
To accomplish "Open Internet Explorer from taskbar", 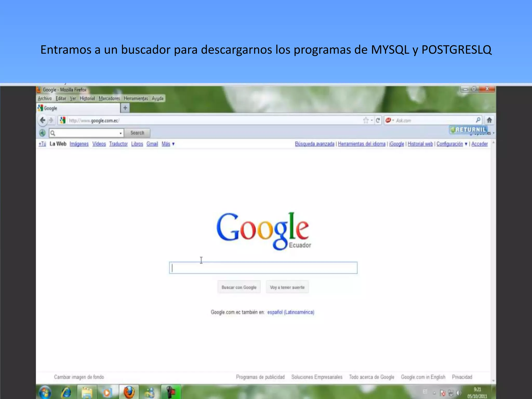I will [66, 392].
